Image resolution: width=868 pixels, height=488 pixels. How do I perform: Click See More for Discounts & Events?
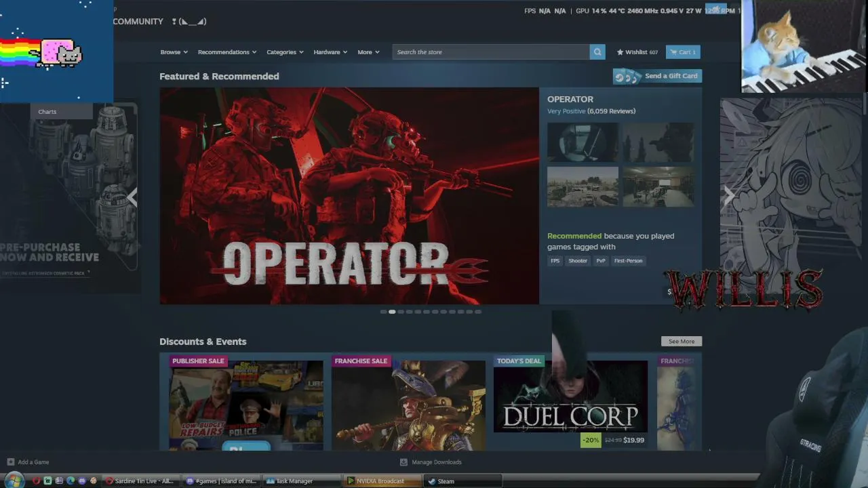coord(682,342)
